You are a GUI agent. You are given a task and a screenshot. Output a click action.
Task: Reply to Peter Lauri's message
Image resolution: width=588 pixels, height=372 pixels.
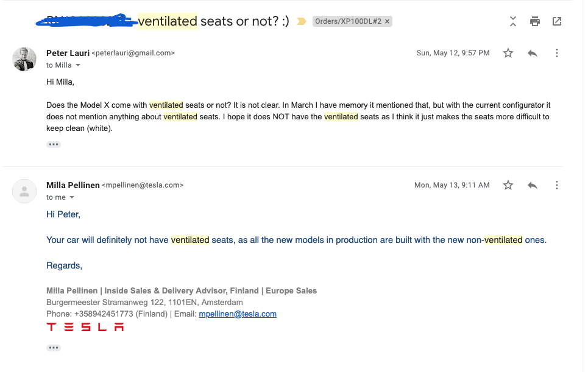(533, 53)
